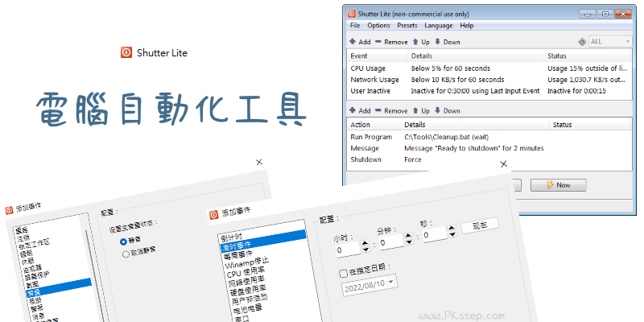Click the red icon of the 添加操作 dialog
Viewport: 644px width, 322px height.
9,210
